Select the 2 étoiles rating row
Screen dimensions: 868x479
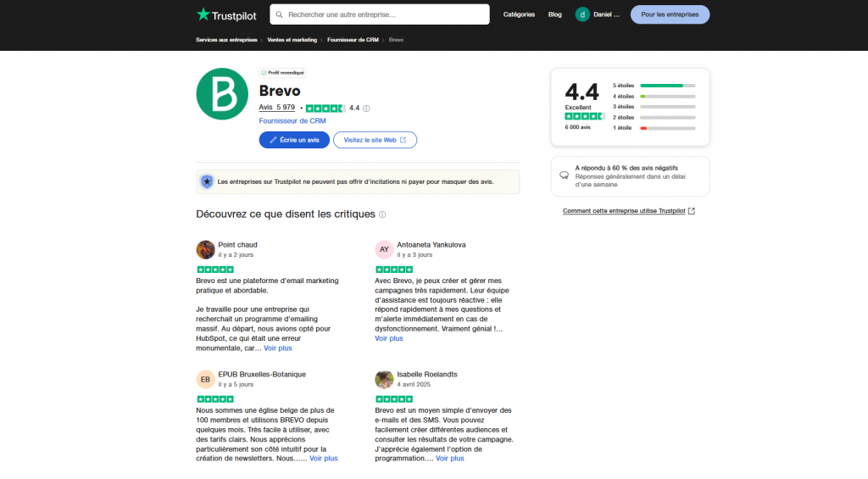pos(654,117)
